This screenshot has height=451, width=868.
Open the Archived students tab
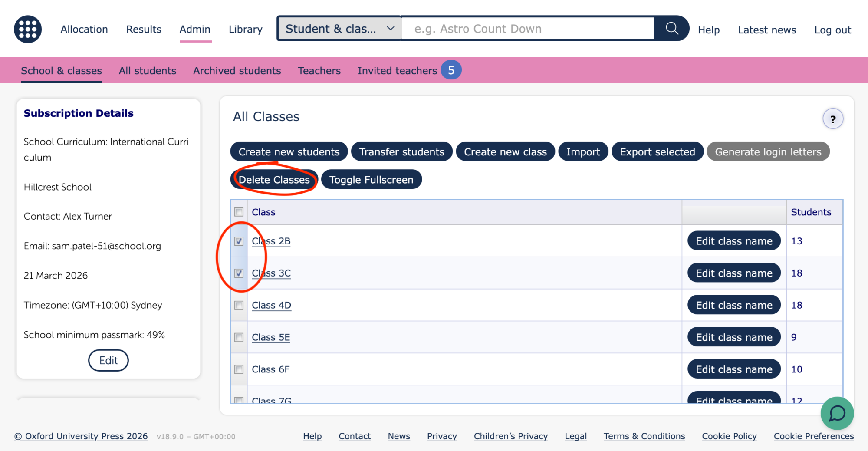pyautogui.click(x=237, y=71)
